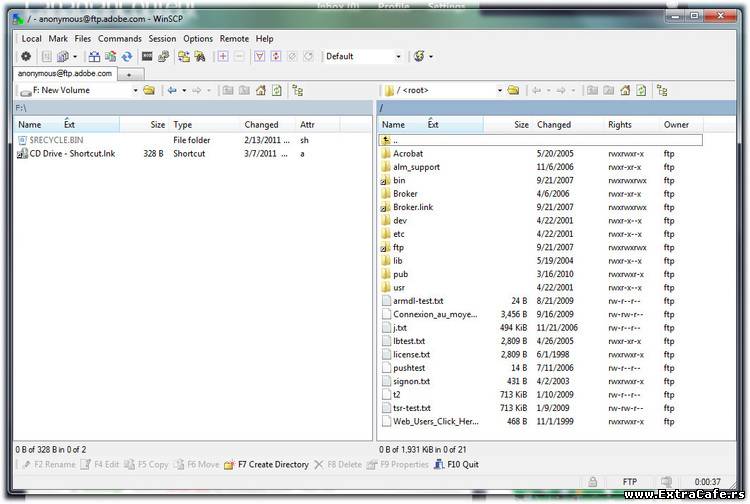
Task: Open the Commands menu
Action: [120, 39]
